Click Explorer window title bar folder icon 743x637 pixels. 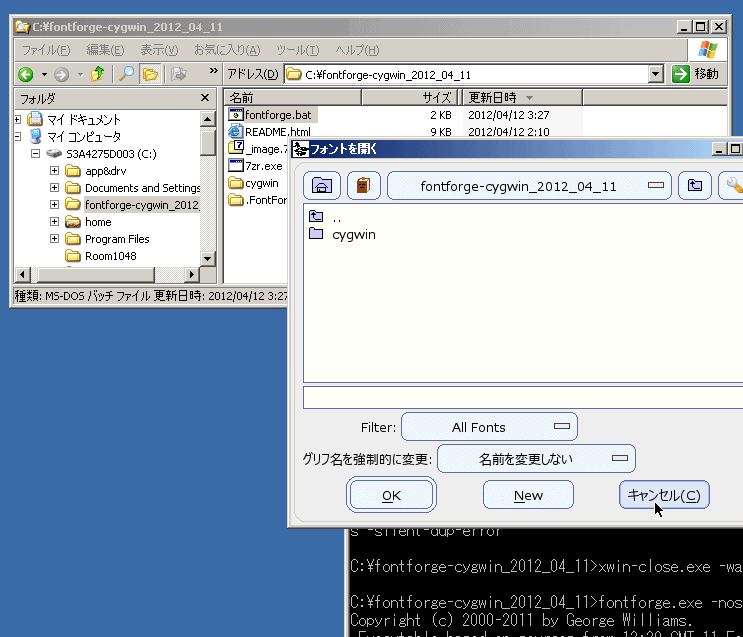click(x=22, y=27)
